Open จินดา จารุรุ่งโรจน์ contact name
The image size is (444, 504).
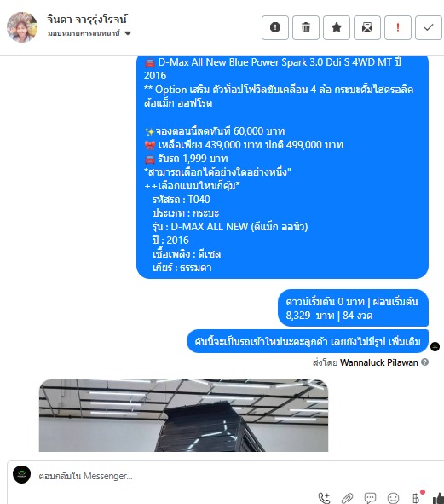87,20
